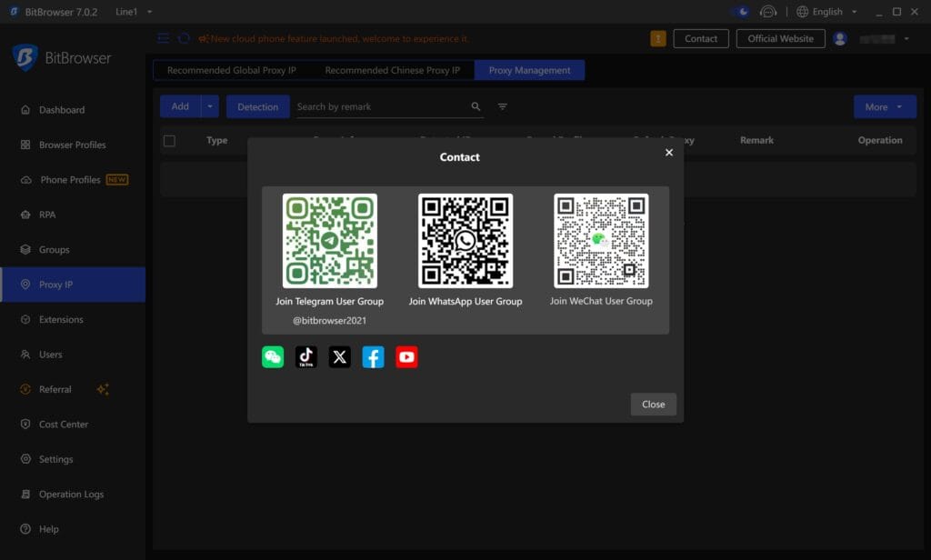Open the YouTube social icon
This screenshot has height=560, width=931.
[406, 357]
